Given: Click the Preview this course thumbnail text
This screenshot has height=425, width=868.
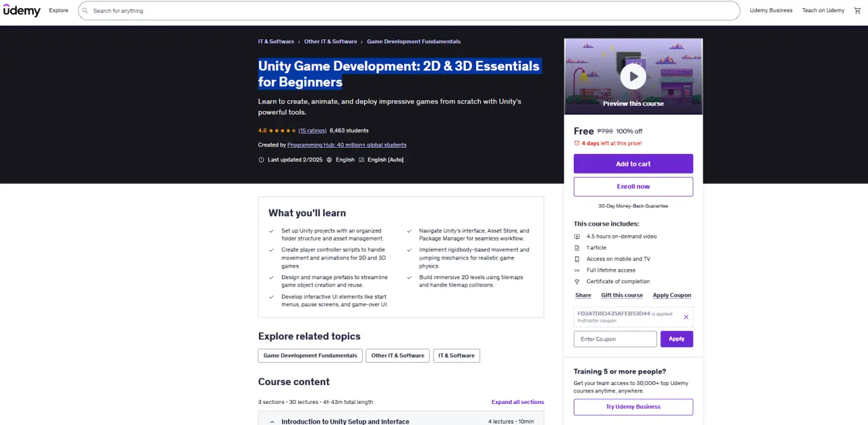Looking at the screenshot, I should click(633, 104).
